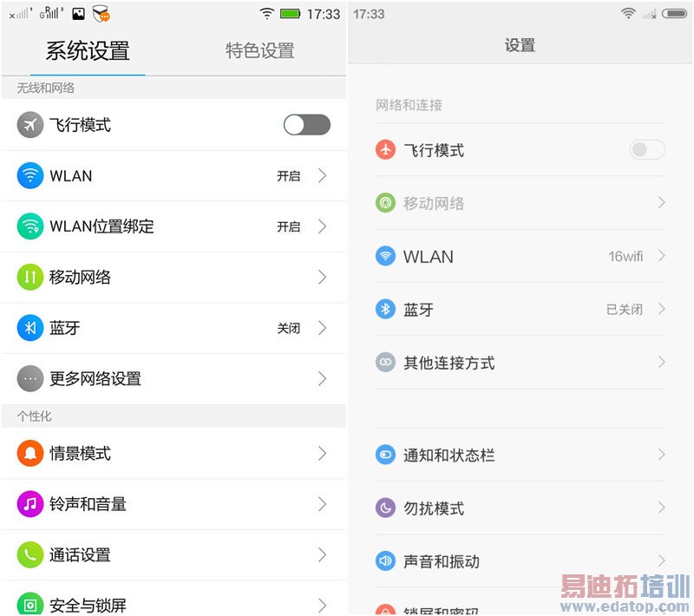
Task: Tap the 网络和连接 section header
Action: coord(409,105)
